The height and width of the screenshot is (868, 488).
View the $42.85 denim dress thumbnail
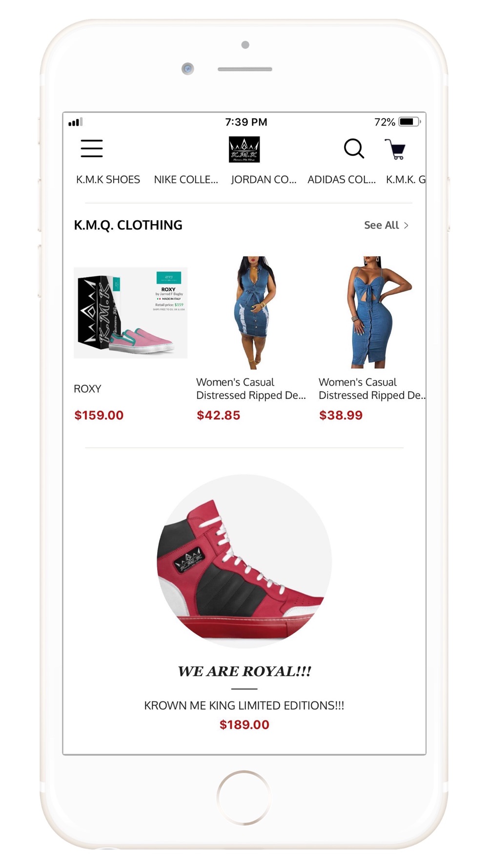254,312
